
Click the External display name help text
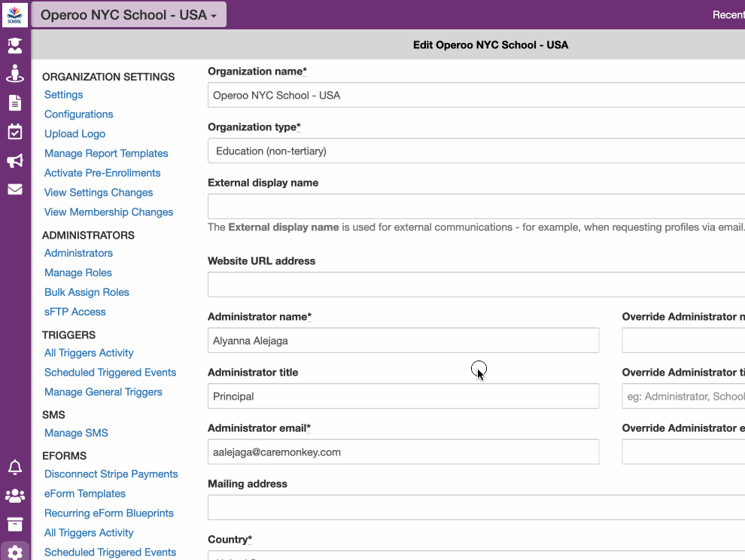476,227
